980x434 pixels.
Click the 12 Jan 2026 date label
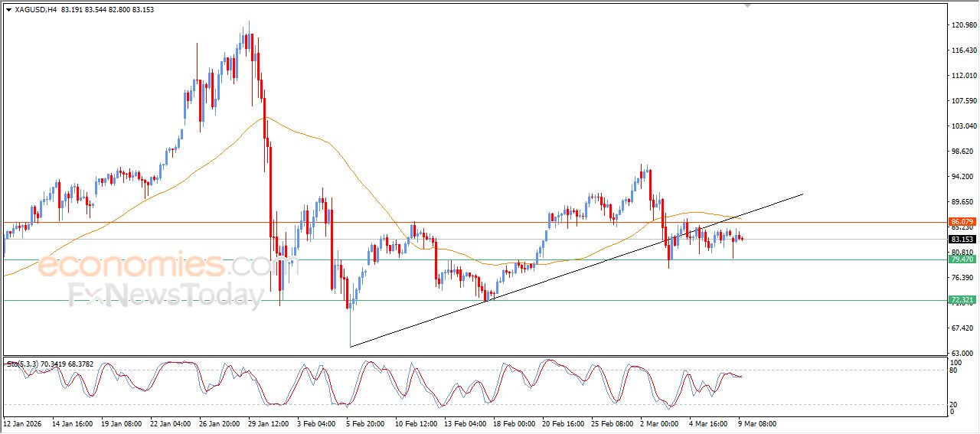point(24,423)
